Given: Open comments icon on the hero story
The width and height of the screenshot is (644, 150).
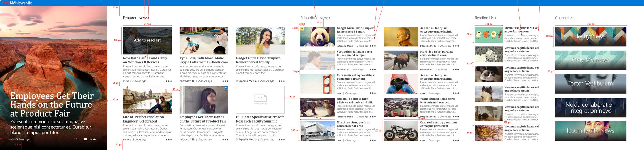Looking at the screenshot, I should click(85, 139).
